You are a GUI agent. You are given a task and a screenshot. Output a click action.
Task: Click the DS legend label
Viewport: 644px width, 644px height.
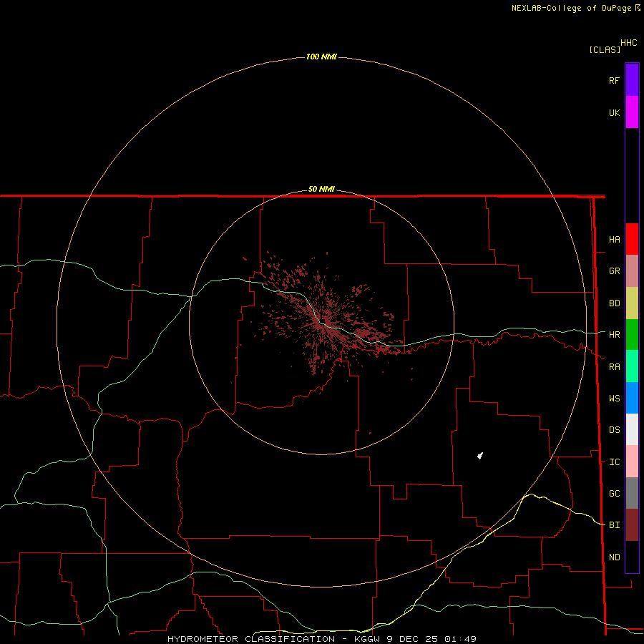click(x=614, y=429)
